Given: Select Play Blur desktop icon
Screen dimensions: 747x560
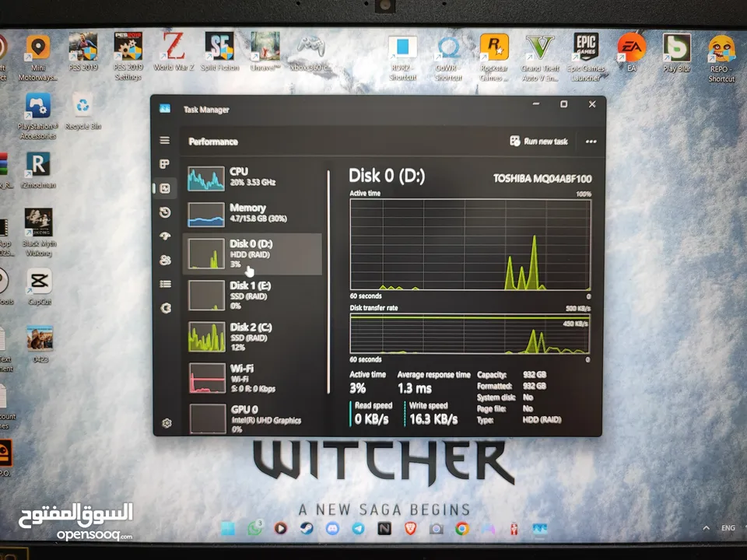Looking at the screenshot, I should click(x=676, y=53).
